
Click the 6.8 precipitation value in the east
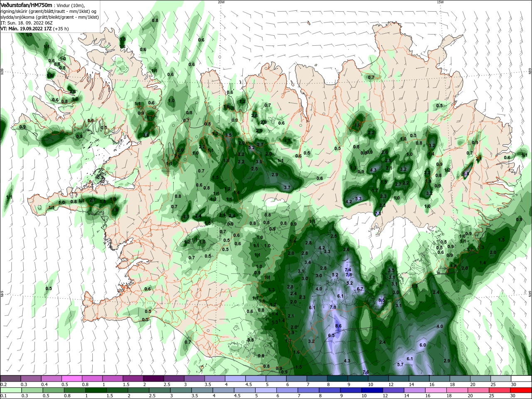(466, 174)
